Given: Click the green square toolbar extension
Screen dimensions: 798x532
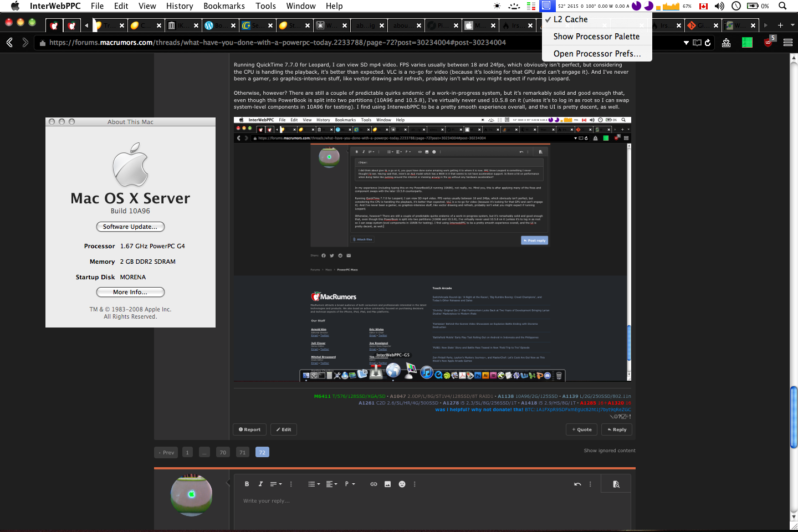Looking at the screenshot, I should coord(747,42).
